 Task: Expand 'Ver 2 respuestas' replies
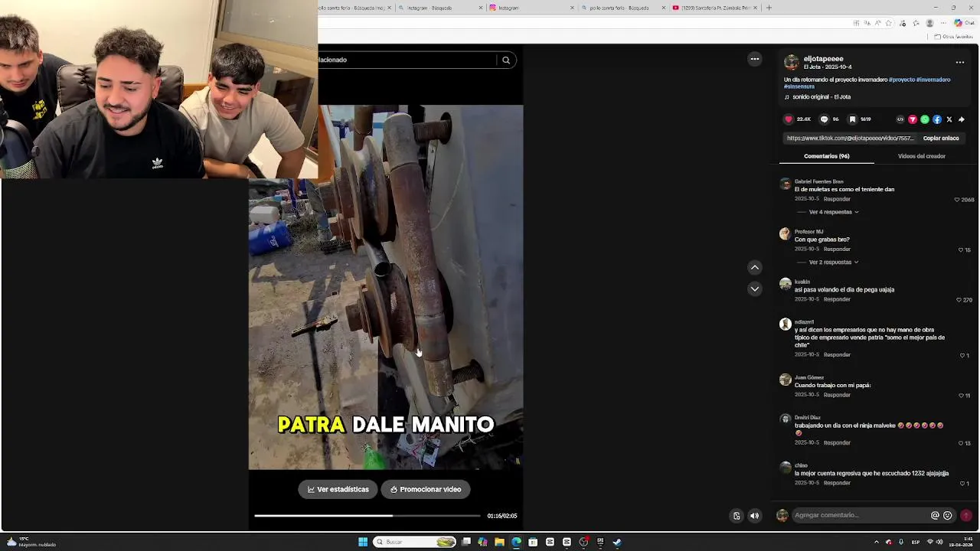[833, 262]
